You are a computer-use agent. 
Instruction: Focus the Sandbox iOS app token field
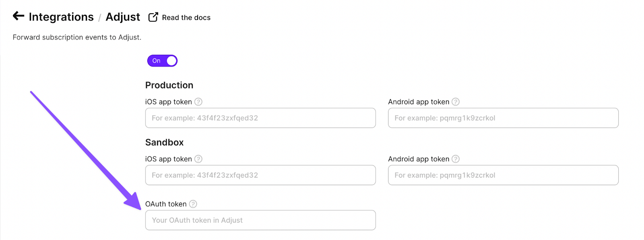tap(260, 175)
